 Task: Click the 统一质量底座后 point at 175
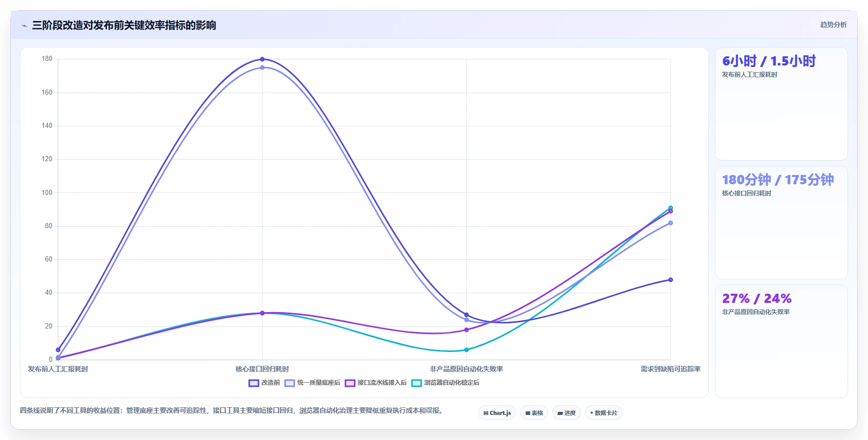click(x=262, y=68)
